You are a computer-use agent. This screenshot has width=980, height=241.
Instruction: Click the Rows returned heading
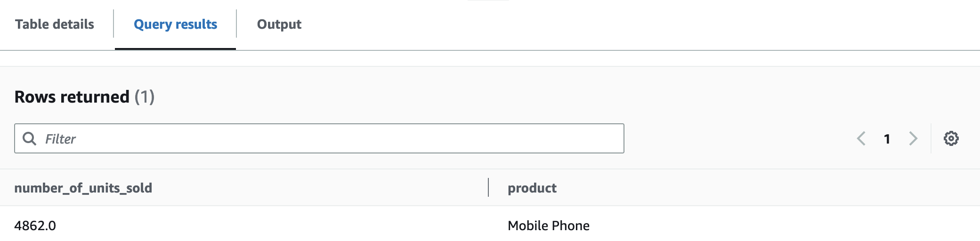(x=72, y=96)
